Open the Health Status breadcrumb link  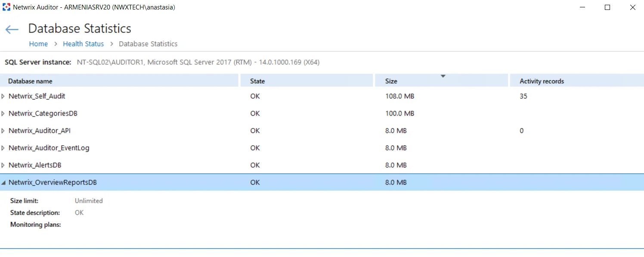click(83, 44)
